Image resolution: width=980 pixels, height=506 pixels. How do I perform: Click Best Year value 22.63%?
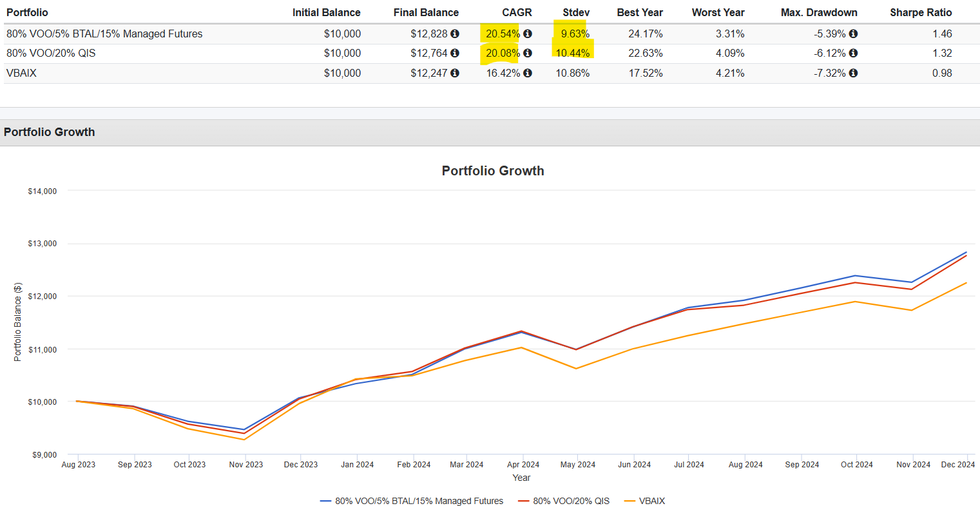click(646, 54)
